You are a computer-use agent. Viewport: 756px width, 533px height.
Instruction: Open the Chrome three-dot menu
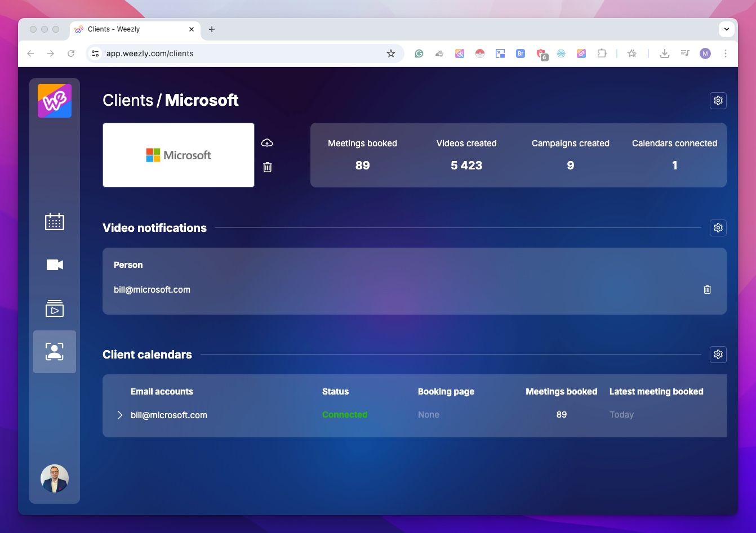click(x=726, y=53)
